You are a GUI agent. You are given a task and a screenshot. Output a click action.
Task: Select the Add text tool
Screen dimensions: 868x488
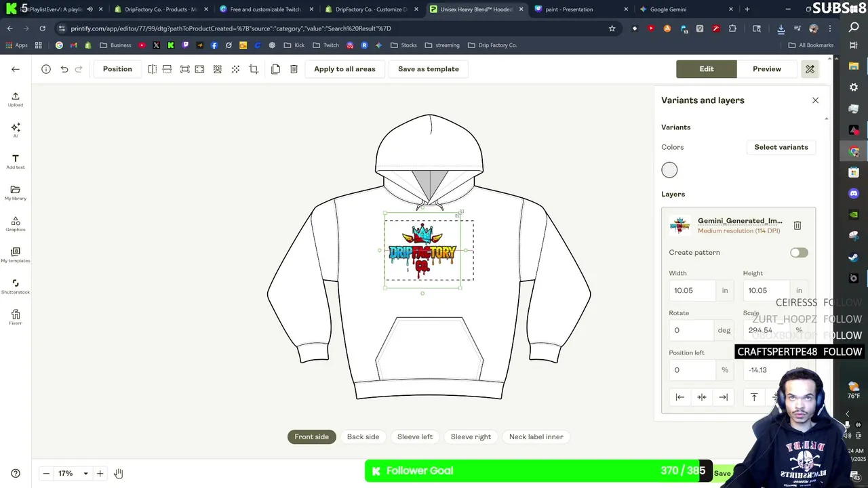[16, 161]
